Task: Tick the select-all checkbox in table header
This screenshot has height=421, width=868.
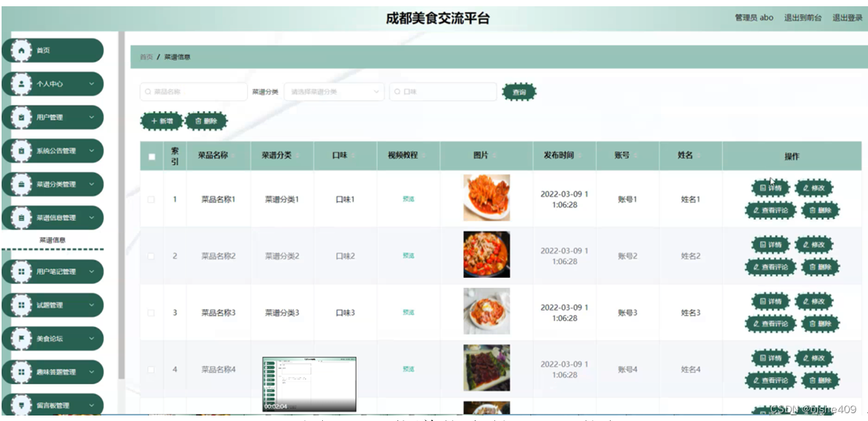Action: (x=152, y=157)
